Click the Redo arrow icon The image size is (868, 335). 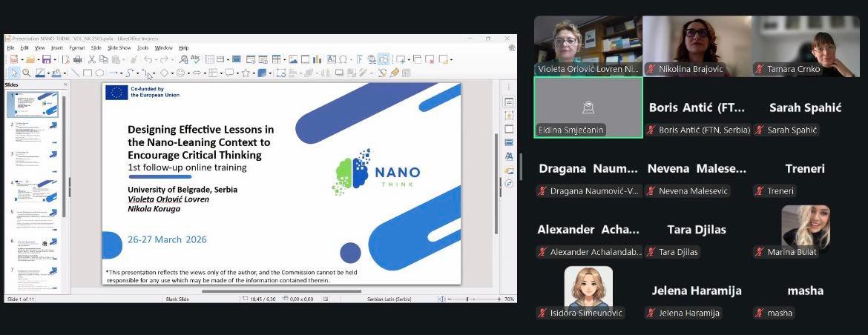[165, 60]
